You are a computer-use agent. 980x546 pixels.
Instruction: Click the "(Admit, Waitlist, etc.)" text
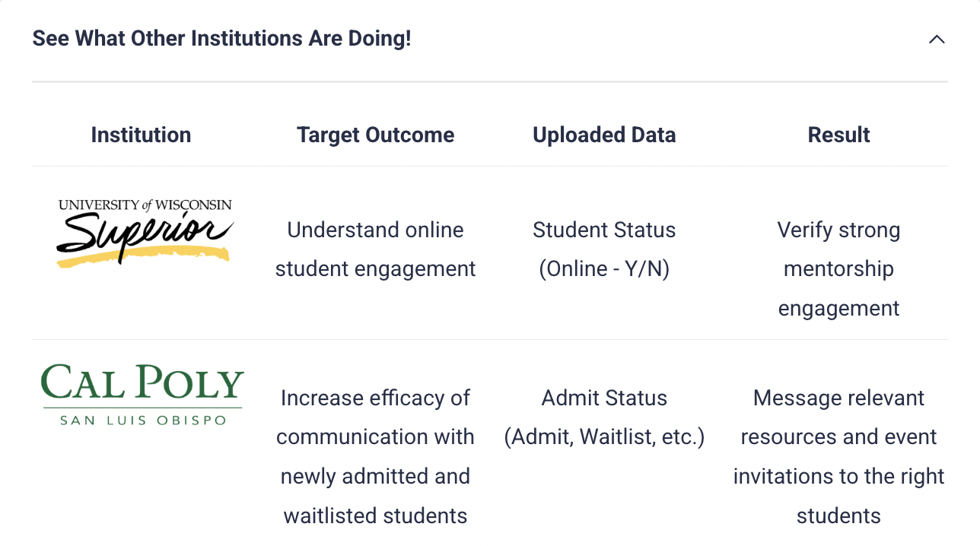click(x=604, y=437)
